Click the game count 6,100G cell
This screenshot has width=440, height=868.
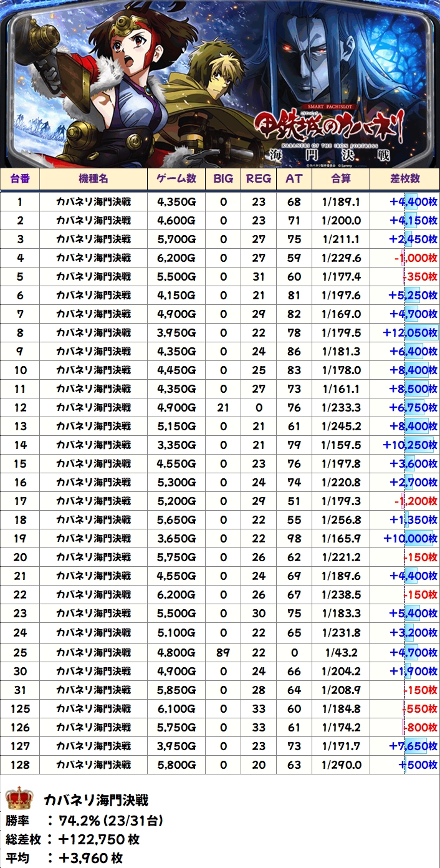[x=177, y=708]
